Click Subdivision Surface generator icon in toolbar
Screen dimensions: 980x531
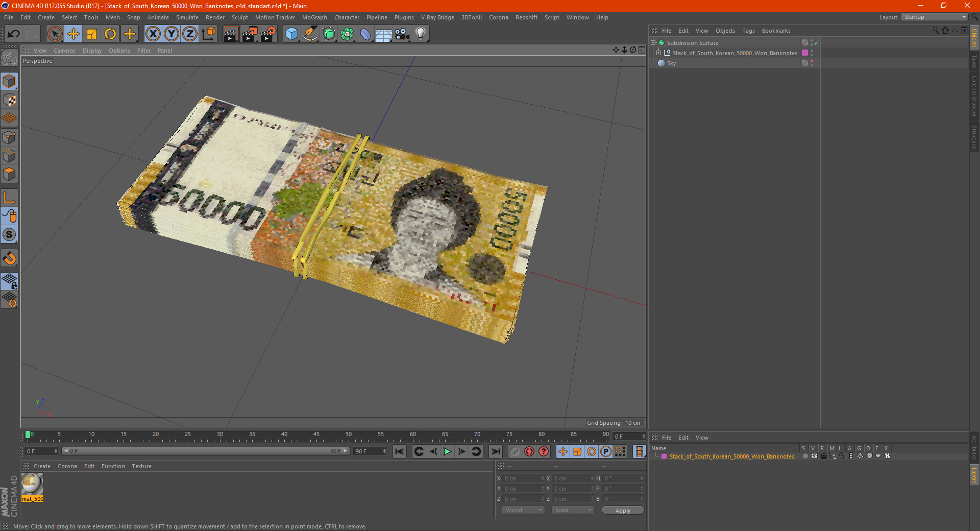click(329, 34)
